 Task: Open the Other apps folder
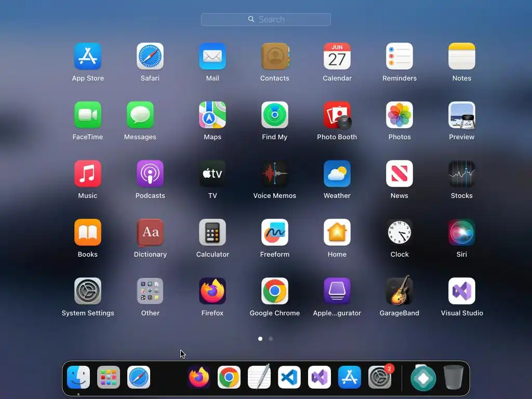click(150, 291)
